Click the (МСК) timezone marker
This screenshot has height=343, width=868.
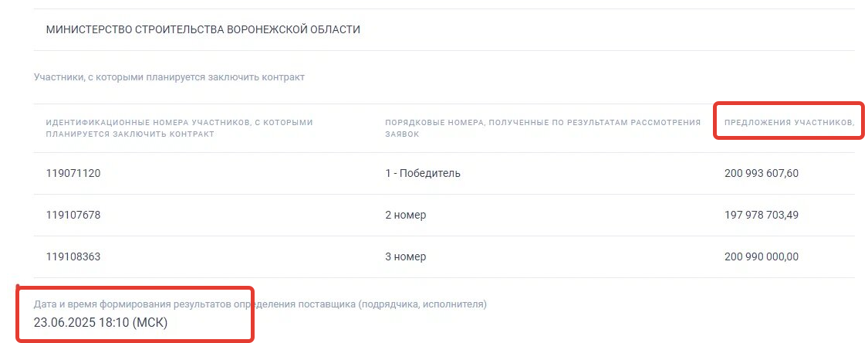150,322
